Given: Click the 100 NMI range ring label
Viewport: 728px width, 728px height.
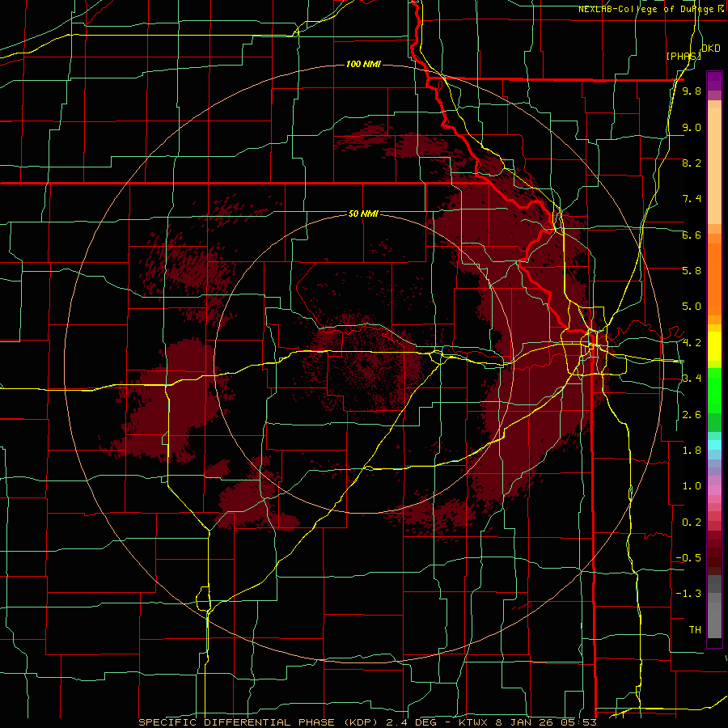Looking at the screenshot, I should (x=363, y=64).
